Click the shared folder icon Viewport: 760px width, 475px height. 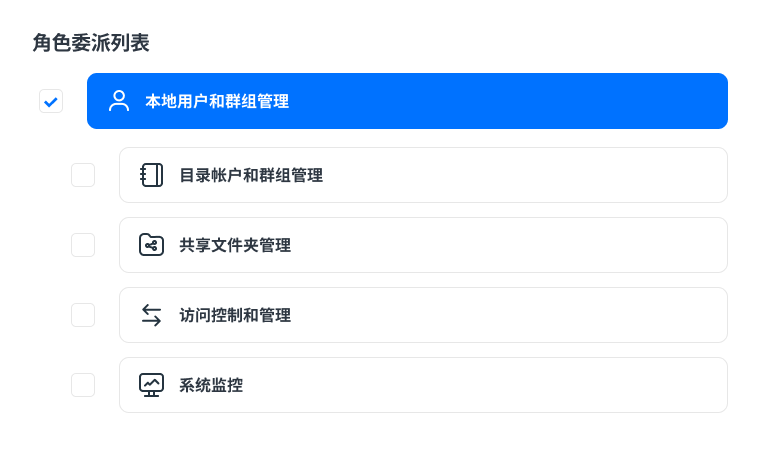pyautogui.click(x=151, y=245)
